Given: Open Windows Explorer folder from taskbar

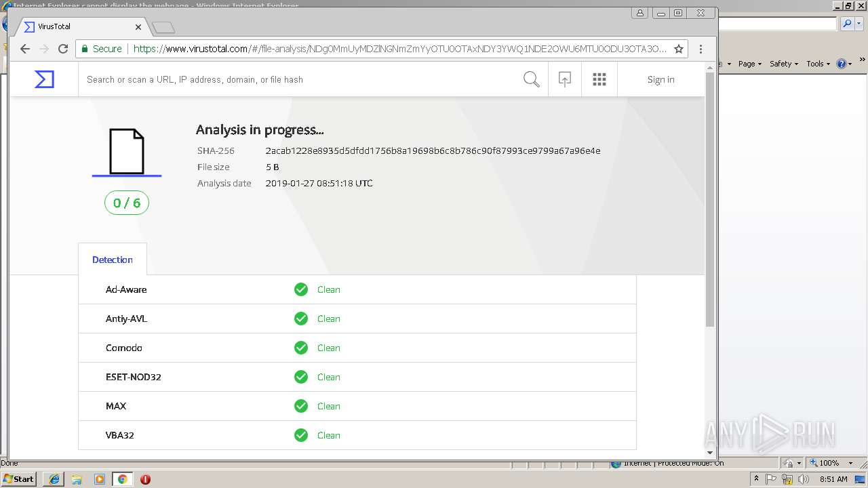Looking at the screenshot, I should pyautogui.click(x=77, y=479).
